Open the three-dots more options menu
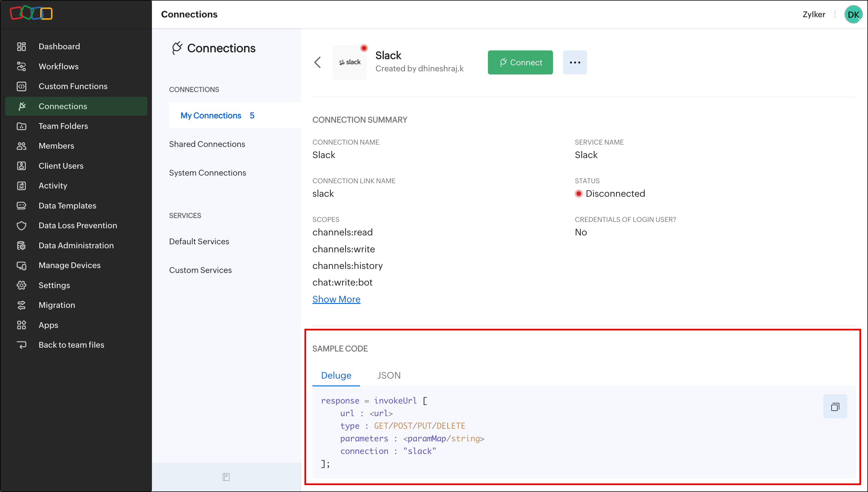The image size is (868, 492). coord(574,62)
